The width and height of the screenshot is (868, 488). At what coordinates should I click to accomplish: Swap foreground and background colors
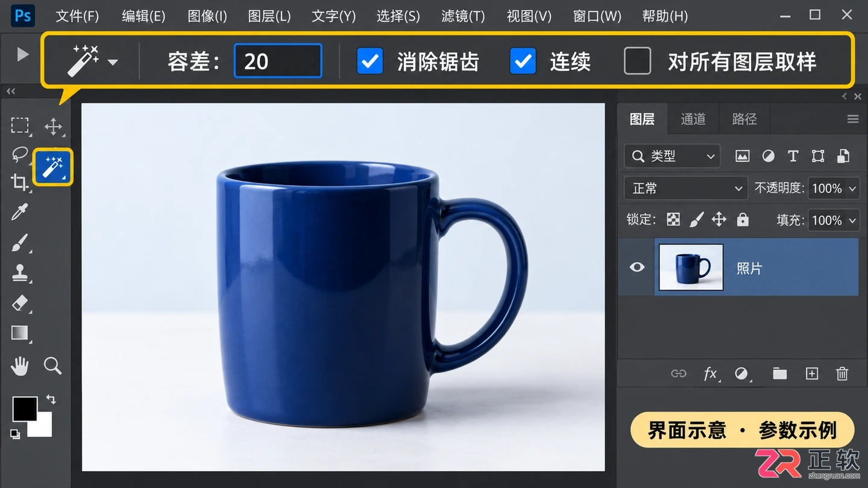pos(51,399)
